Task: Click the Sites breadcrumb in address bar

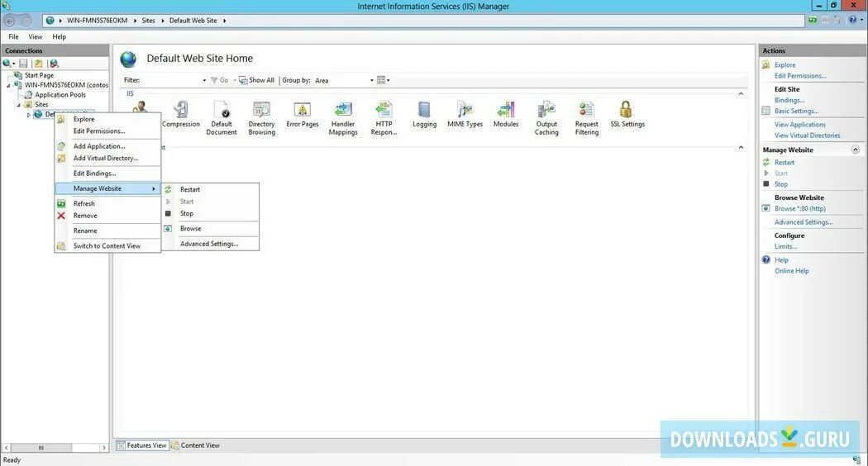Action: tap(148, 21)
